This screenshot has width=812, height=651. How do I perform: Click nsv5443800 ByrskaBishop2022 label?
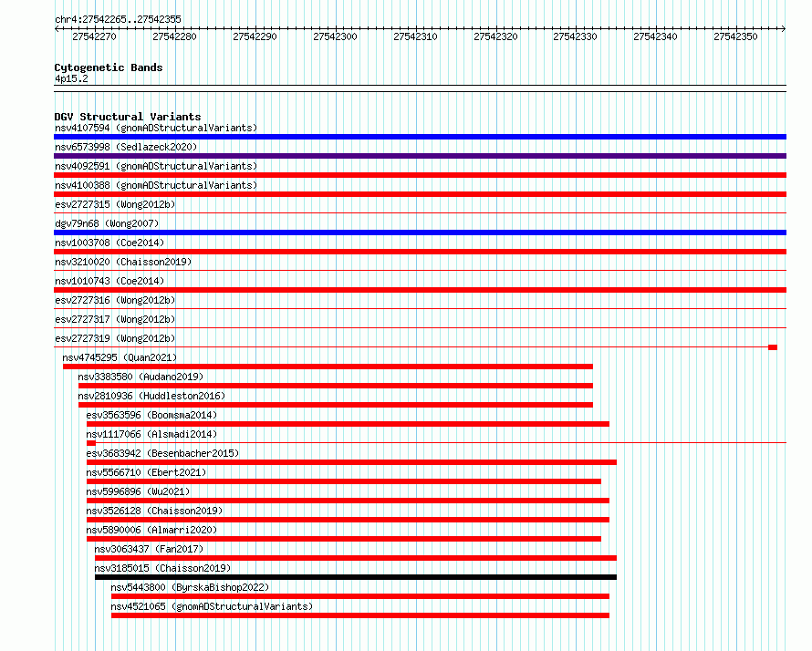190,587
